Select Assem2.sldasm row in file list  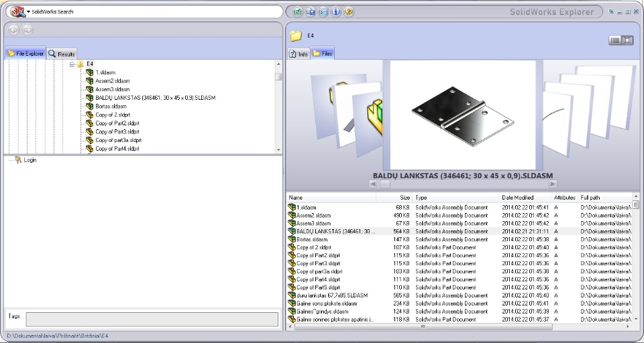click(459, 216)
